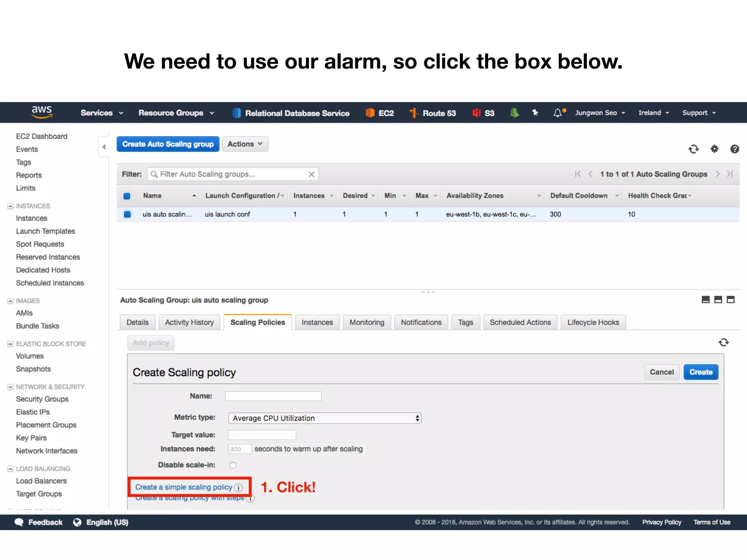This screenshot has width=747, height=560.
Task: Clear the filter with the X icon
Action: click(x=311, y=174)
